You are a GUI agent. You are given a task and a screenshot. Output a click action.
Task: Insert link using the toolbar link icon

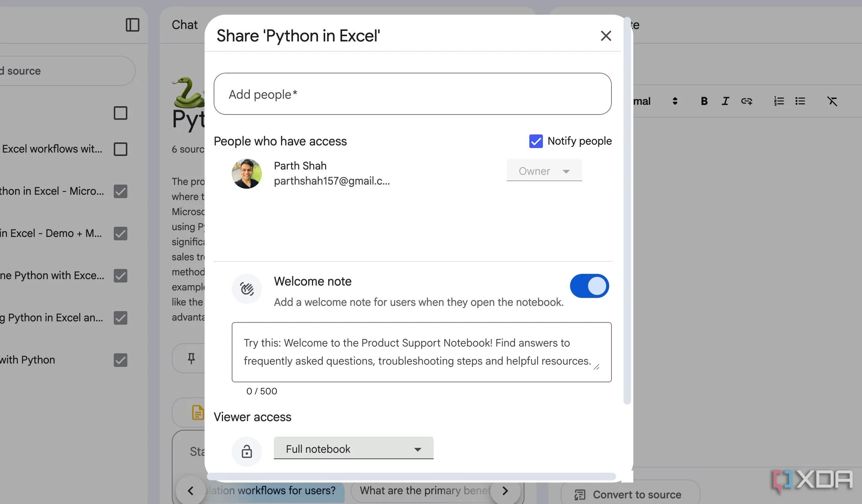746,101
